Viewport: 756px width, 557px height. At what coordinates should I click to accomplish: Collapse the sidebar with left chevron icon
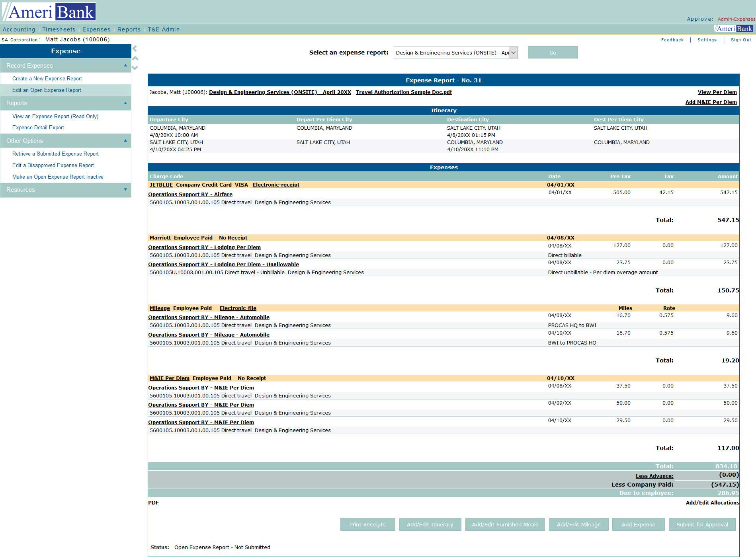(x=135, y=49)
